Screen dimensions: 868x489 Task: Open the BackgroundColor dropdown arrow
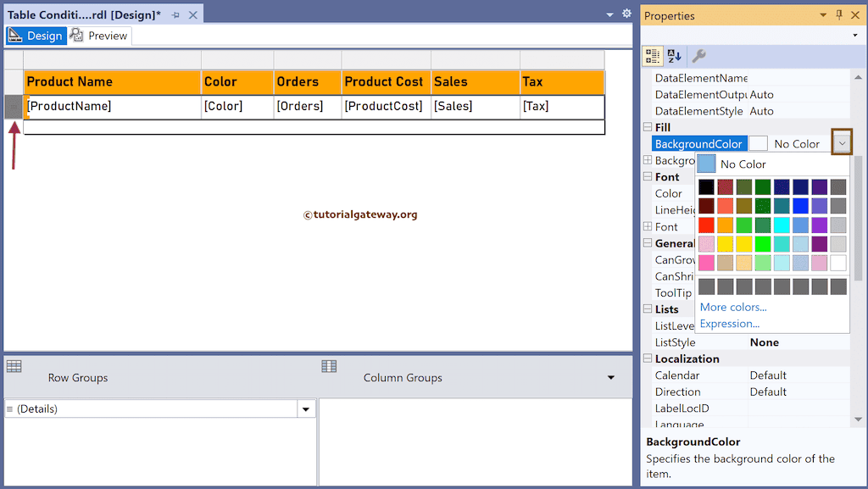tap(842, 144)
